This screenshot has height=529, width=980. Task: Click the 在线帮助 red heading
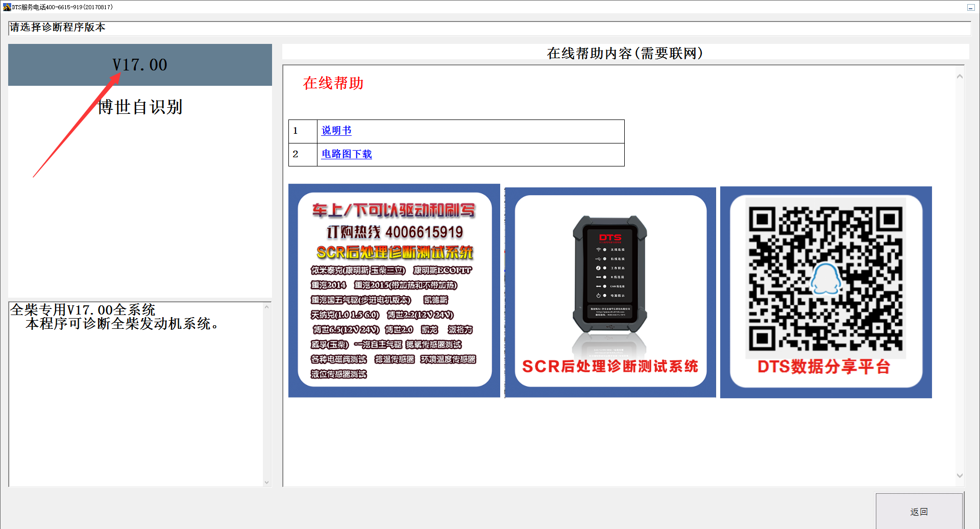tap(333, 83)
